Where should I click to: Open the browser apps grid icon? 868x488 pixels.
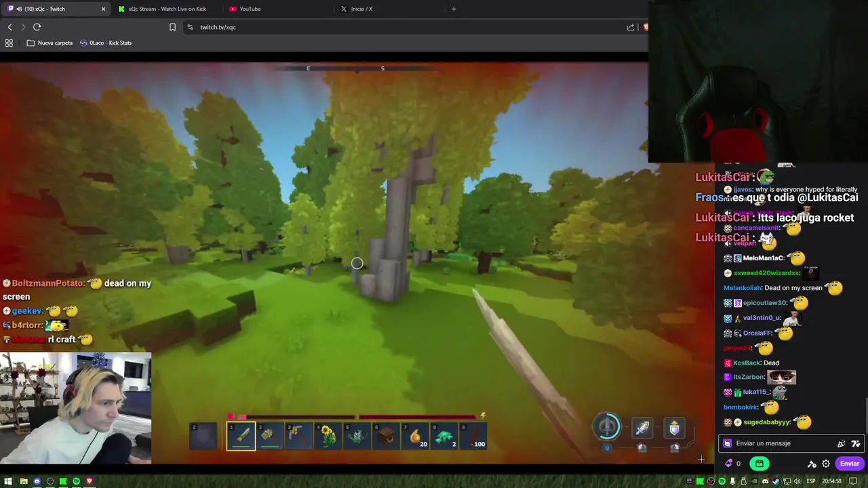click(x=9, y=43)
